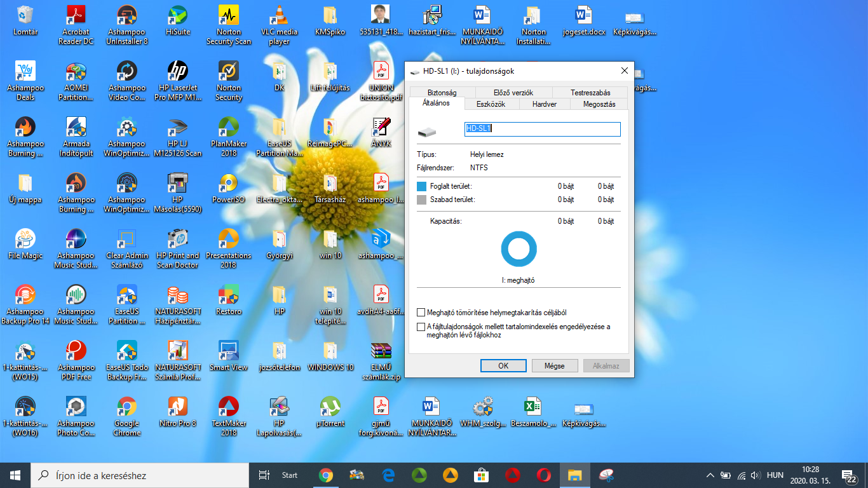The image size is (868, 488).
Task: Select the PlanMaker 2018 desktop icon
Action: pos(229,137)
